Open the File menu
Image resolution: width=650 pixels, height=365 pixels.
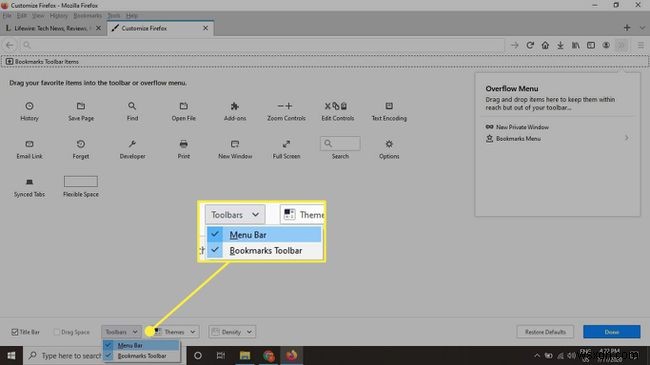[7, 16]
